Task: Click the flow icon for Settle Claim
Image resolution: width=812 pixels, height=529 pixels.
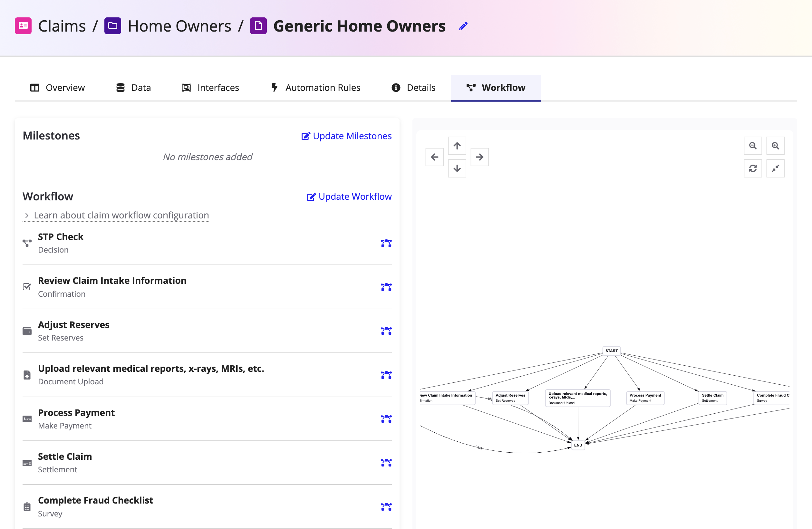Action: (386, 463)
